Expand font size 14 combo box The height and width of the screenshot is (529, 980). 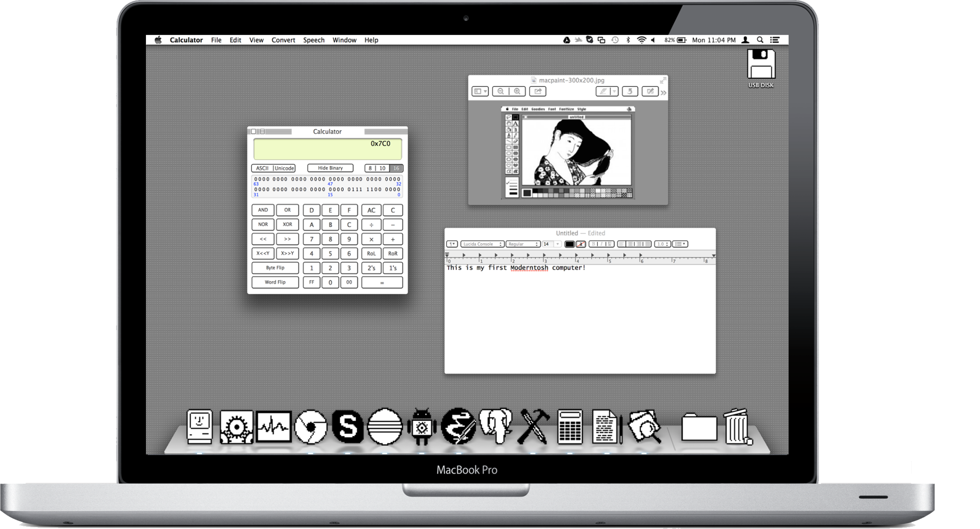coord(558,244)
